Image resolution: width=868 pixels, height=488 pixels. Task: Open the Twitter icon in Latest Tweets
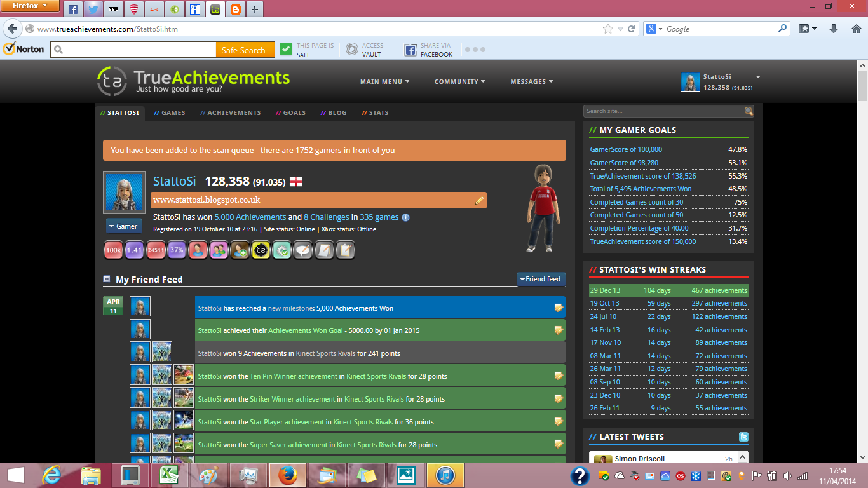pos(743,437)
